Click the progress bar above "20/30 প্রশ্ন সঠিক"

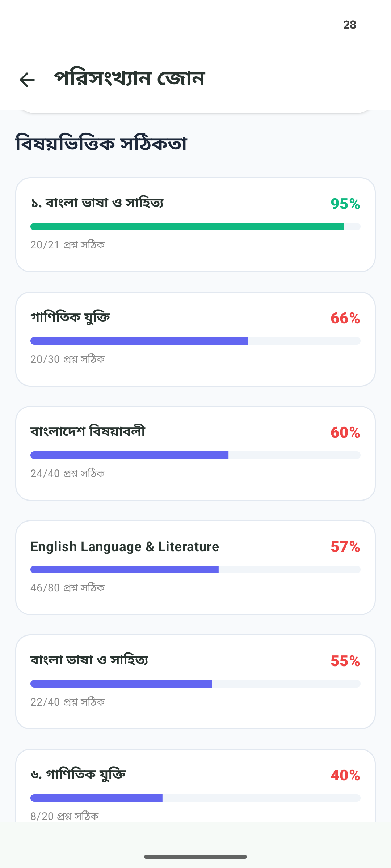point(195,341)
